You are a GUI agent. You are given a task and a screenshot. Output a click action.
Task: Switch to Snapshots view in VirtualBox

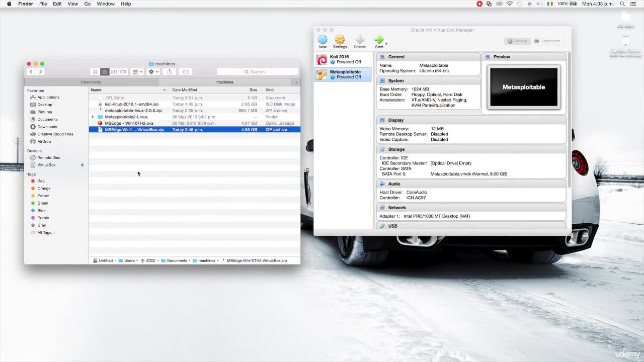[547, 41]
